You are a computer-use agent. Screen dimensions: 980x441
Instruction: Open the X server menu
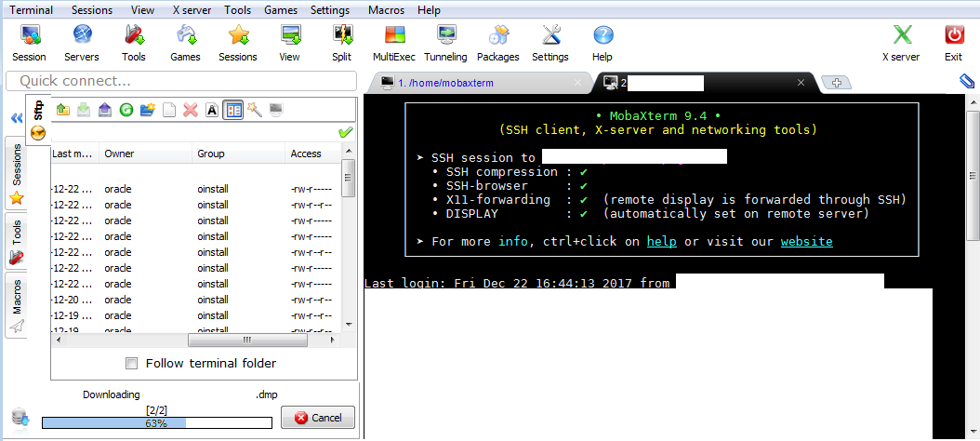pos(192,10)
